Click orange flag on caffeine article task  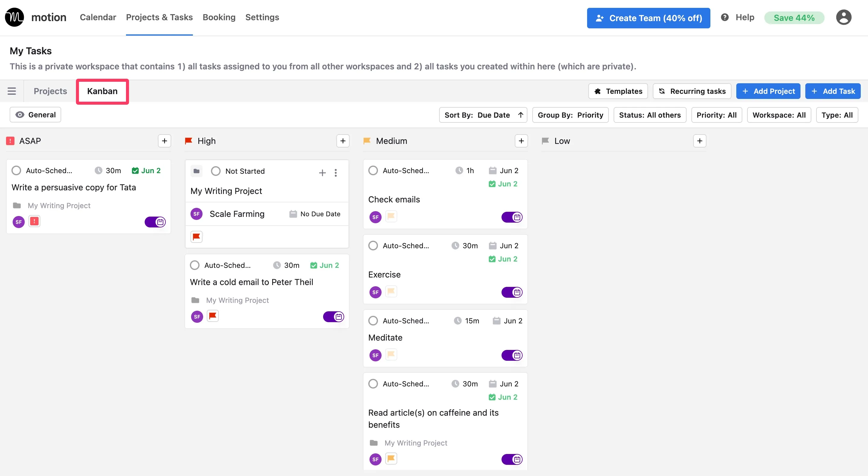click(391, 459)
